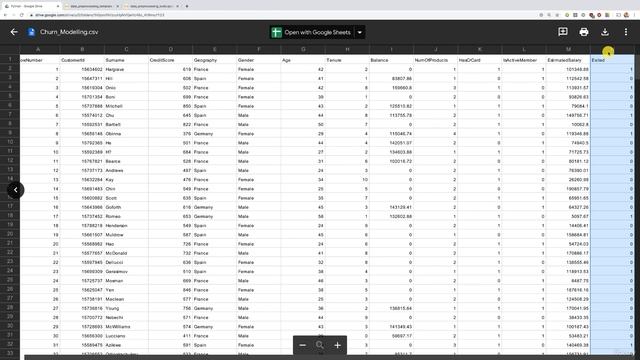Click the surname Andrews cell
640x360 pixels.
point(126,170)
